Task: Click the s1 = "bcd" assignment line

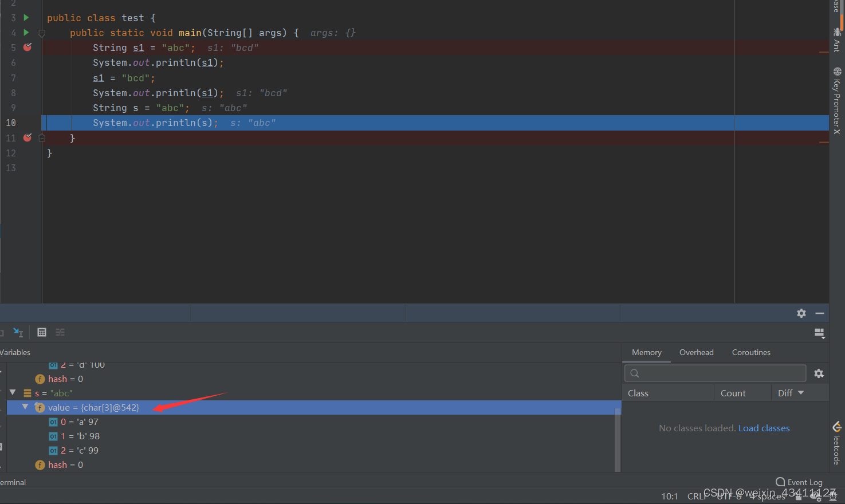Action: coord(124,78)
